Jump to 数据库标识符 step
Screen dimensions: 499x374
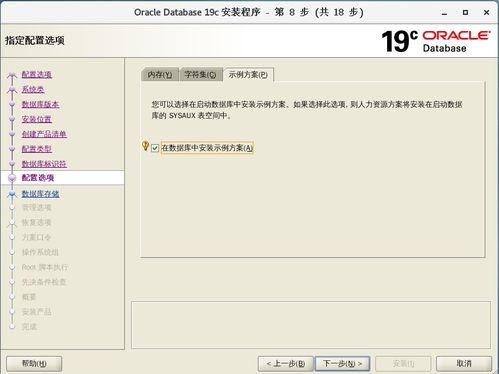44,164
